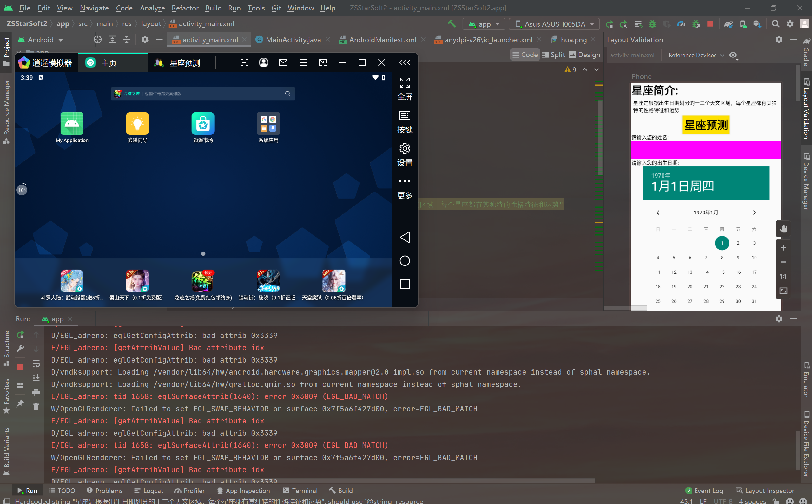812x504 pixels.
Task: Open the Asus ASUS_I005DA device dropdown
Action: click(x=554, y=24)
